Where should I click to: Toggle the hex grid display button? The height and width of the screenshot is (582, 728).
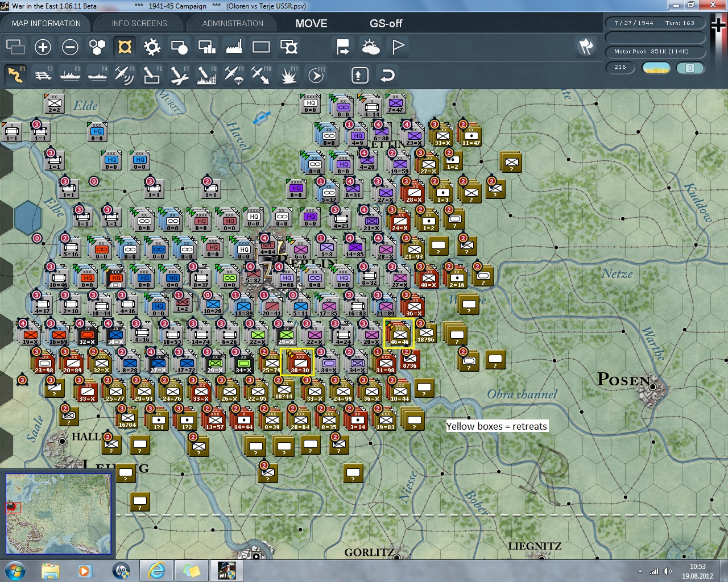97,47
